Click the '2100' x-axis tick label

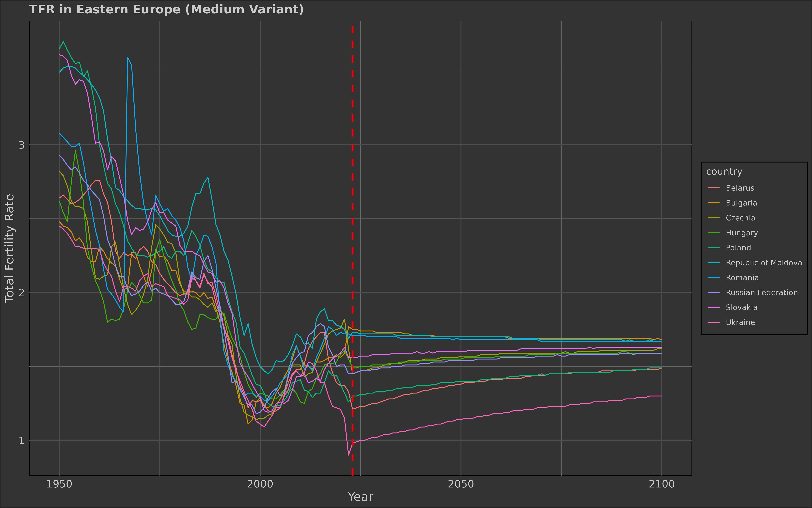662,484
